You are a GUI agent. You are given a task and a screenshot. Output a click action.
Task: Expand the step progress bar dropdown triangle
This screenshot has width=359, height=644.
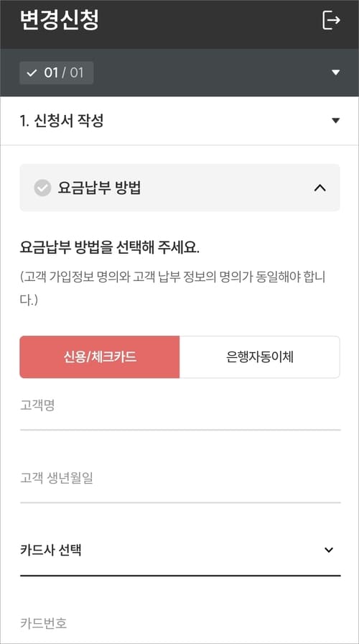click(x=335, y=73)
